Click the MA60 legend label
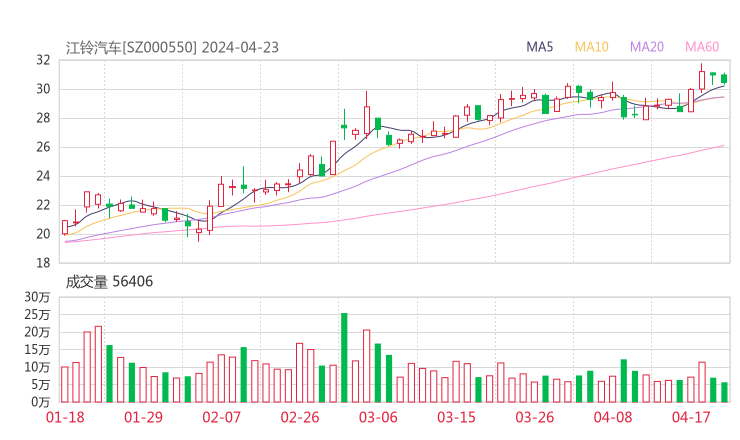This screenshot has width=740, height=440. tap(702, 47)
